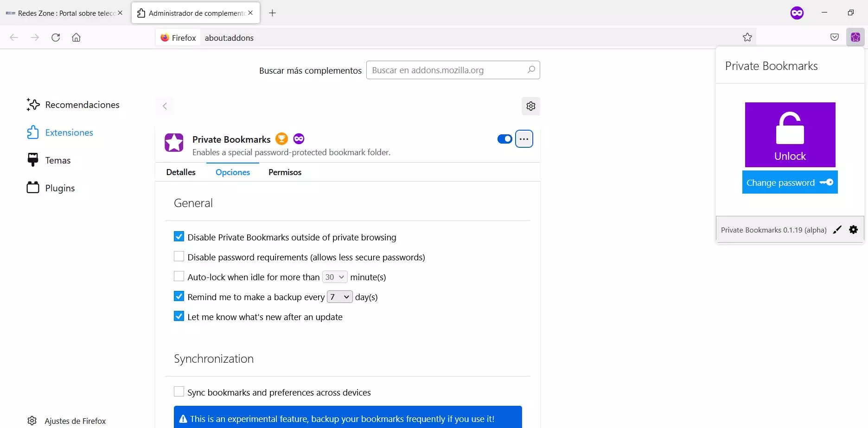
Task: Go back to the extensions list
Action: tap(165, 106)
